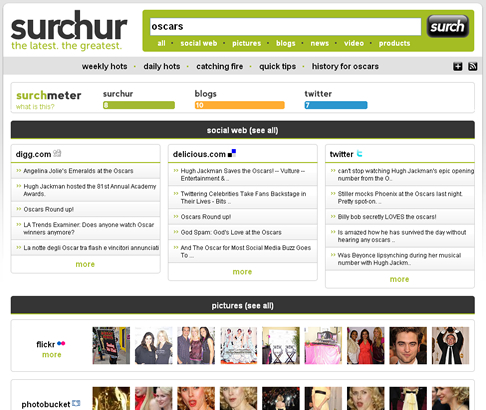This screenshot has width=486, height=410.
Task: Click the photobucket icon
Action: click(x=76, y=403)
